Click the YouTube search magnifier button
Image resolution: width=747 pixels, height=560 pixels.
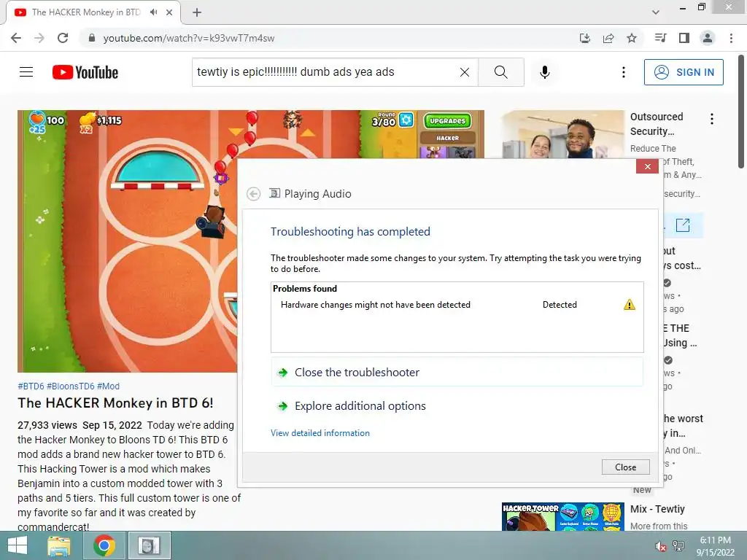pos(500,72)
